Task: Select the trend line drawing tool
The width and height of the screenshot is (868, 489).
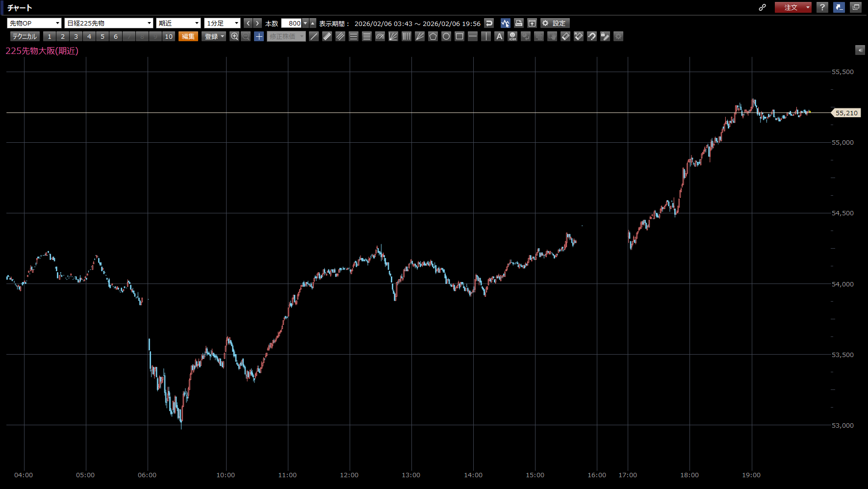Action: 314,36
